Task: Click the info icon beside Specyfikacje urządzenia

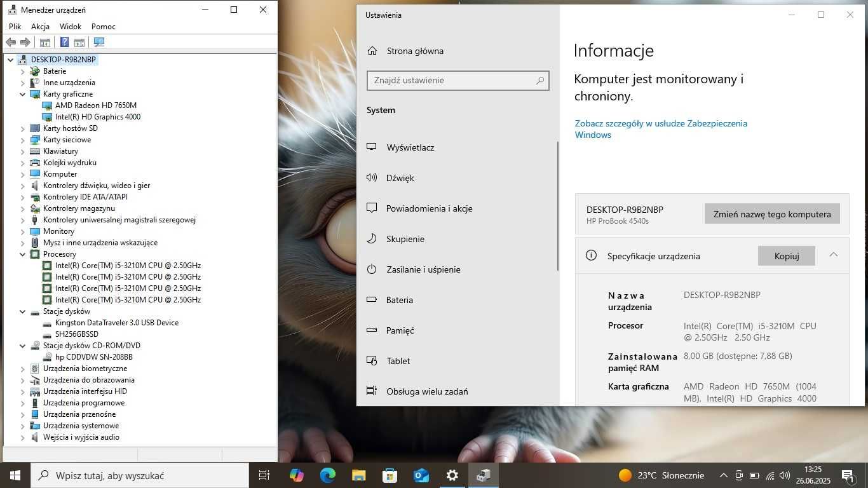Action: click(x=591, y=255)
